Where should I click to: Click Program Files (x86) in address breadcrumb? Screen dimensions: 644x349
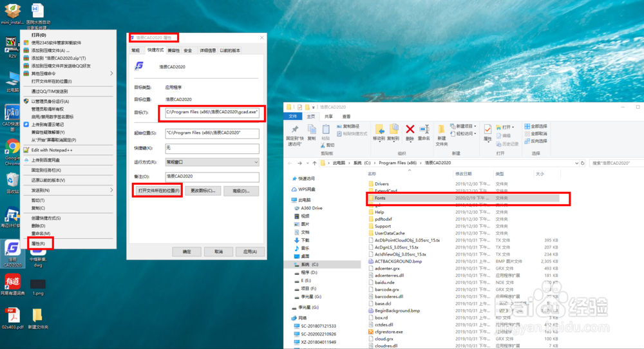click(x=397, y=163)
